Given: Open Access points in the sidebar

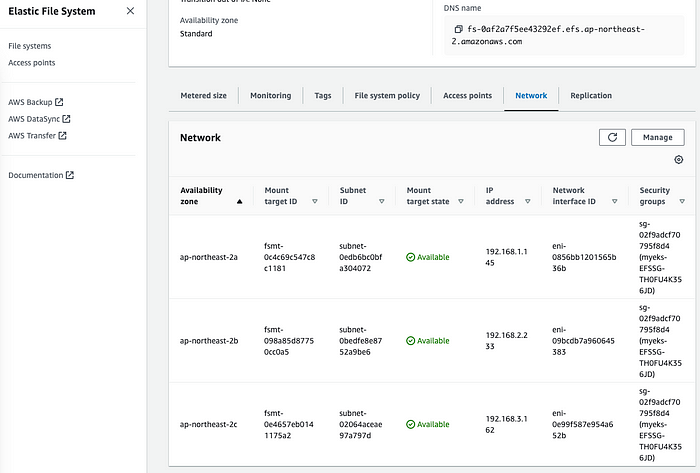Looking at the screenshot, I should pyautogui.click(x=32, y=63).
